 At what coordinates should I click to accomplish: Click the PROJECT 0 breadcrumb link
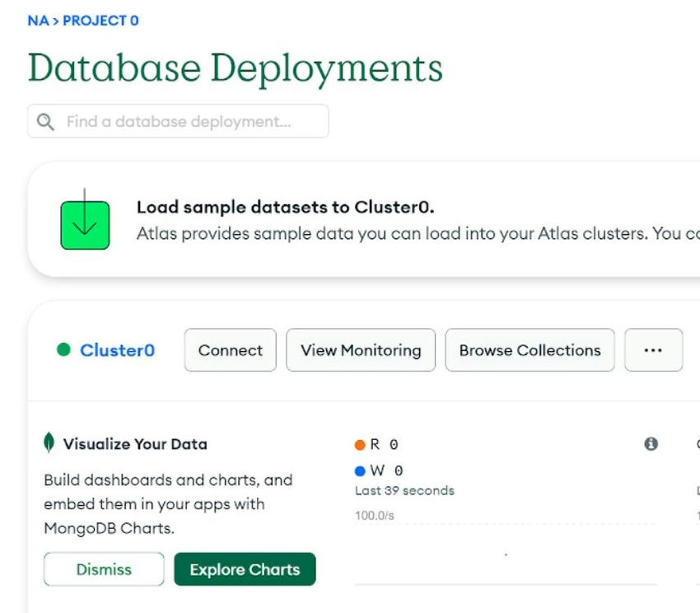pyautogui.click(x=100, y=21)
